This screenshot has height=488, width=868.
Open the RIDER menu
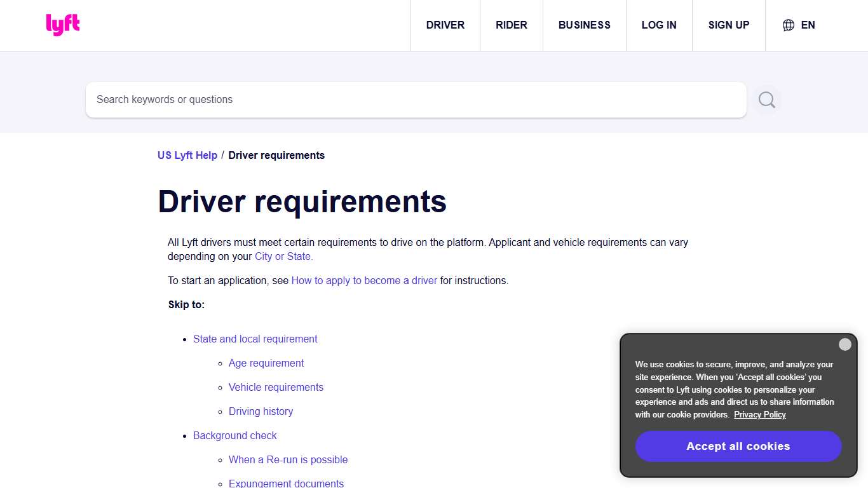pyautogui.click(x=512, y=25)
